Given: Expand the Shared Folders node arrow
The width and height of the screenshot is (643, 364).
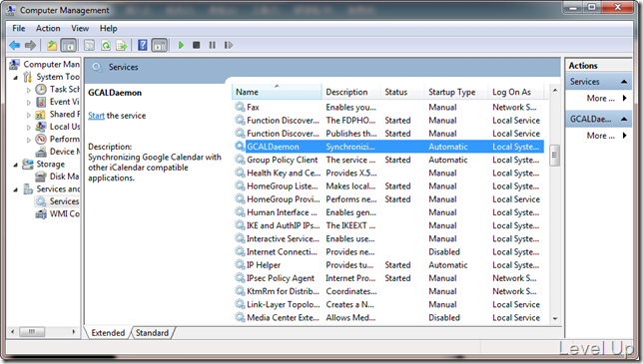Looking at the screenshot, I should (x=28, y=115).
